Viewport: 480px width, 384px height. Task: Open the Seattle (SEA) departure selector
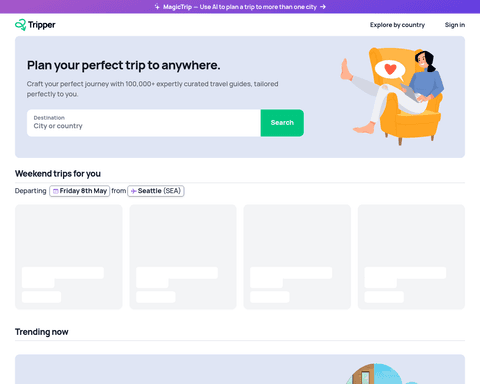coord(156,191)
